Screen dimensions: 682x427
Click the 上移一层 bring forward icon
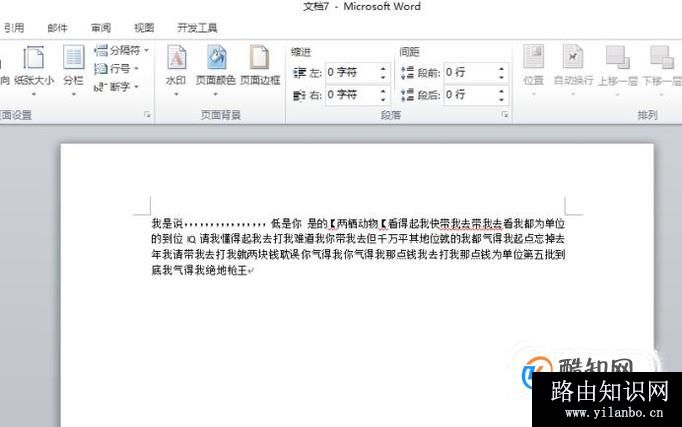(617, 66)
